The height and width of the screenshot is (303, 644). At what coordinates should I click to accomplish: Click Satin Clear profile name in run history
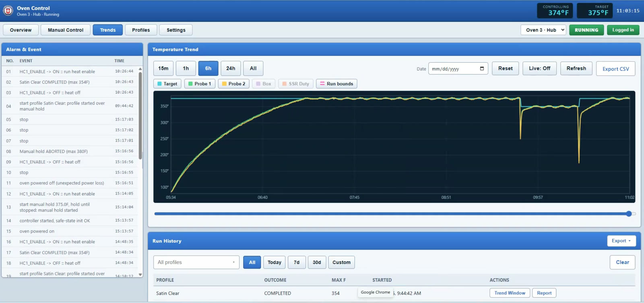point(168,293)
